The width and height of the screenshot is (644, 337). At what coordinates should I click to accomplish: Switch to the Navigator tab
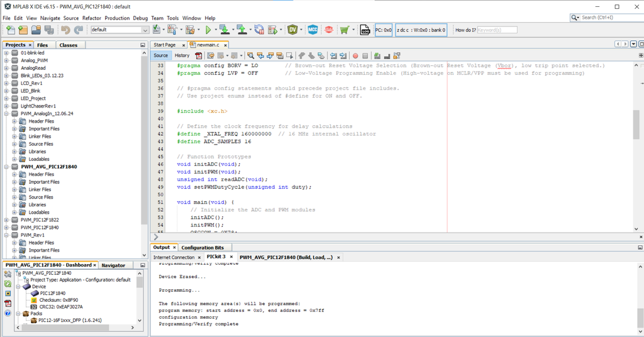point(113,265)
